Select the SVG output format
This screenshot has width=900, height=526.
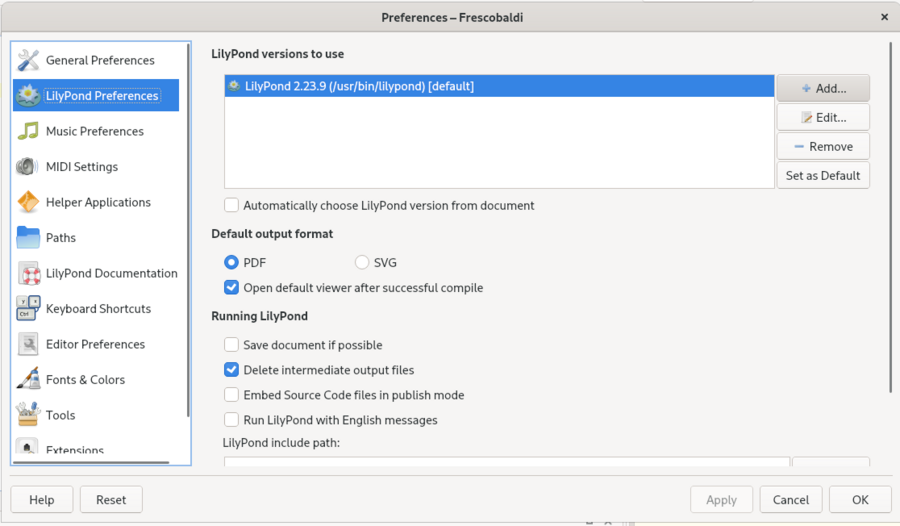click(362, 263)
